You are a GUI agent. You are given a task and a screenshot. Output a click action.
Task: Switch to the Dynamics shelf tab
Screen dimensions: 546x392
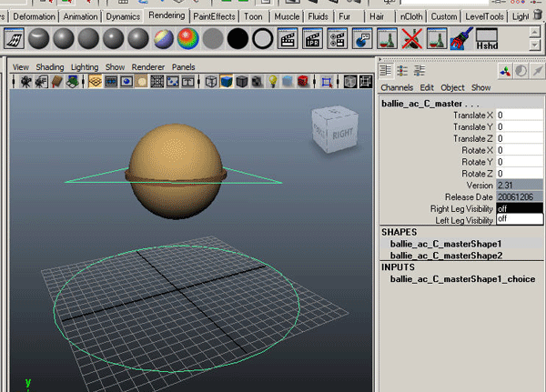(x=123, y=16)
